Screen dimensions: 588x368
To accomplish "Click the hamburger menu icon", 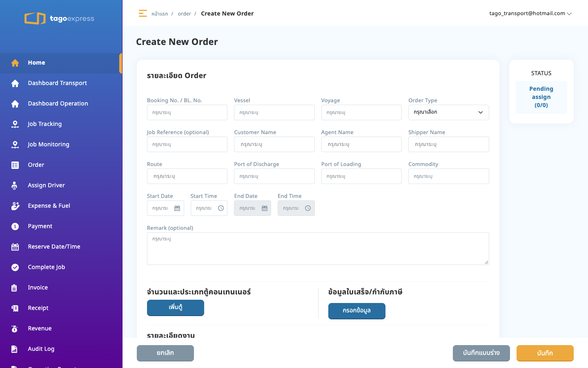I will point(143,13).
